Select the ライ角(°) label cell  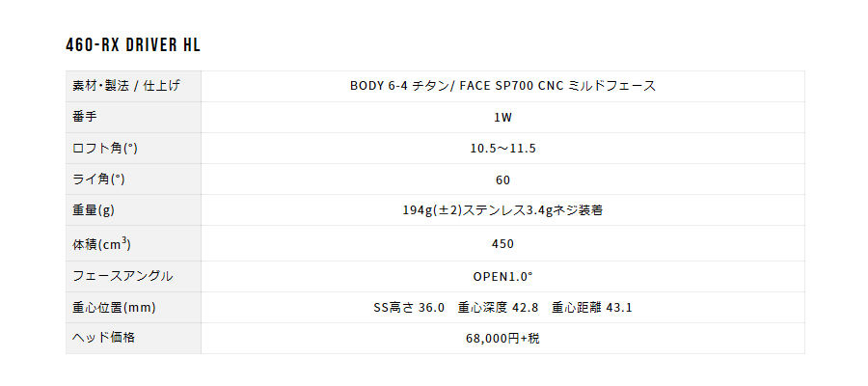point(133,179)
